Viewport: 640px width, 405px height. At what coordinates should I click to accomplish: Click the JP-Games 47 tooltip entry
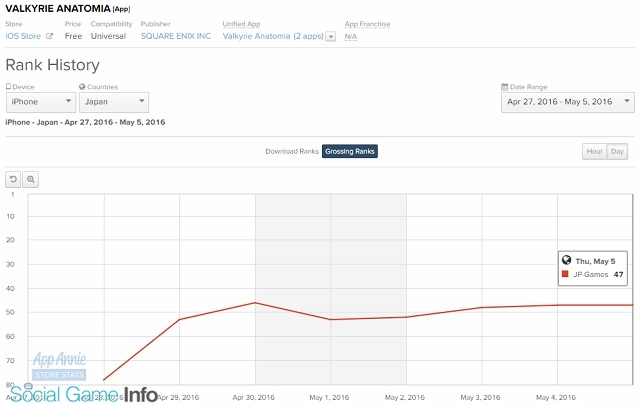point(593,274)
